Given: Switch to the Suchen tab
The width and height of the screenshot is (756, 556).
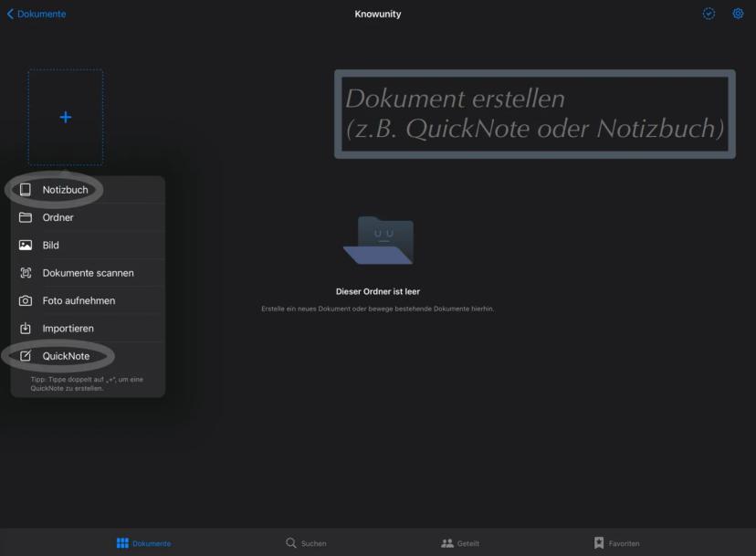Looking at the screenshot, I should coord(306,543).
